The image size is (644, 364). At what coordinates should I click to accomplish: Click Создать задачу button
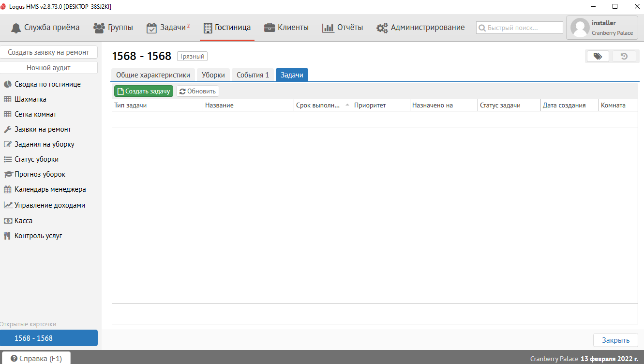[144, 91]
